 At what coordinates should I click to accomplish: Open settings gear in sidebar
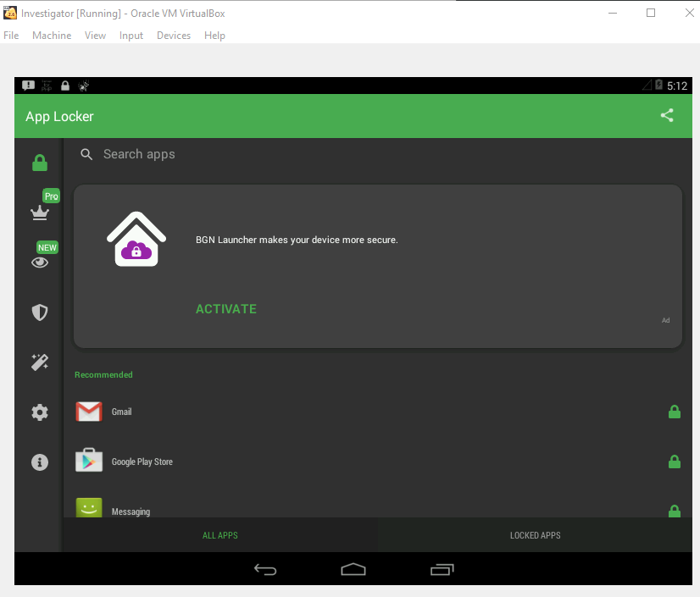click(x=40, y=412)
